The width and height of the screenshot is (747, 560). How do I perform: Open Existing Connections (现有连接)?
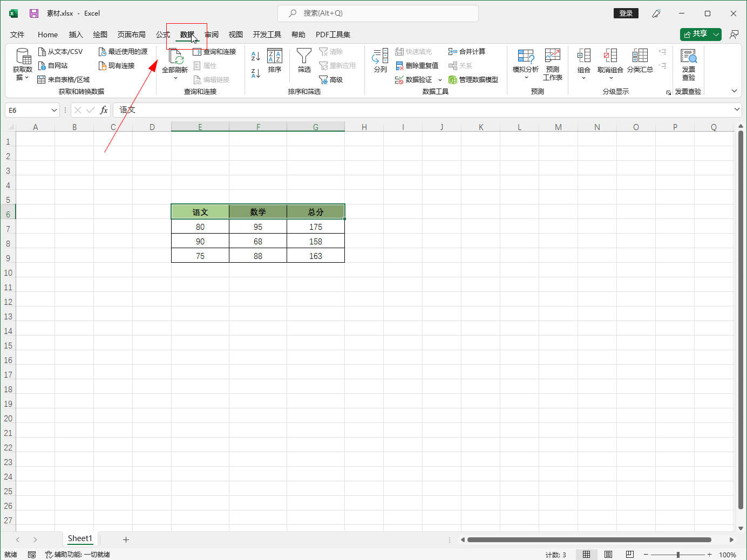pos(117,66)
